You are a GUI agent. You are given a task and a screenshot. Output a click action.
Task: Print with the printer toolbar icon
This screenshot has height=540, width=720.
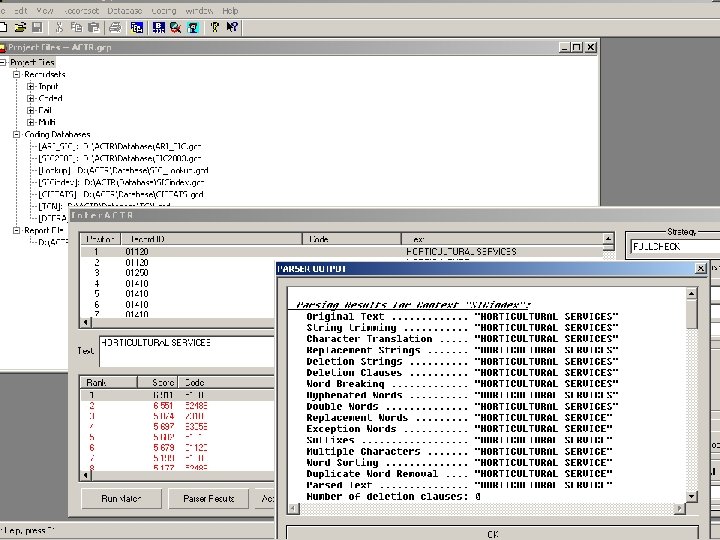[115, 28]
